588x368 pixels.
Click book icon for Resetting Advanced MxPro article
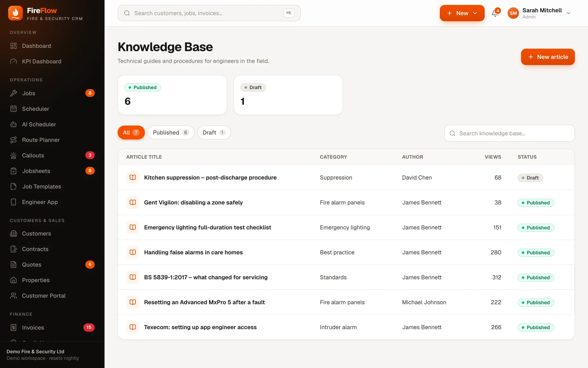pos(133,302)
